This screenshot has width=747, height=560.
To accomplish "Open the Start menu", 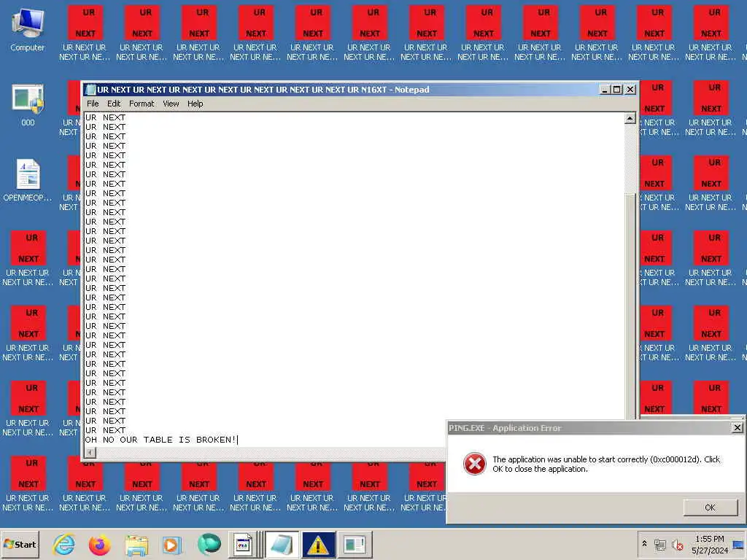I will (20, 544).
